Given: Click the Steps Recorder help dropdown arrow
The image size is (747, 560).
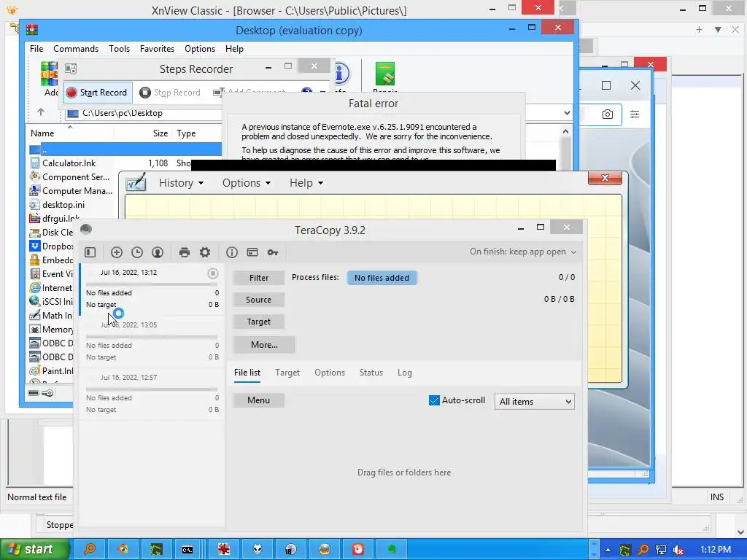Looking at the screenshot, I should click(322, 92).
